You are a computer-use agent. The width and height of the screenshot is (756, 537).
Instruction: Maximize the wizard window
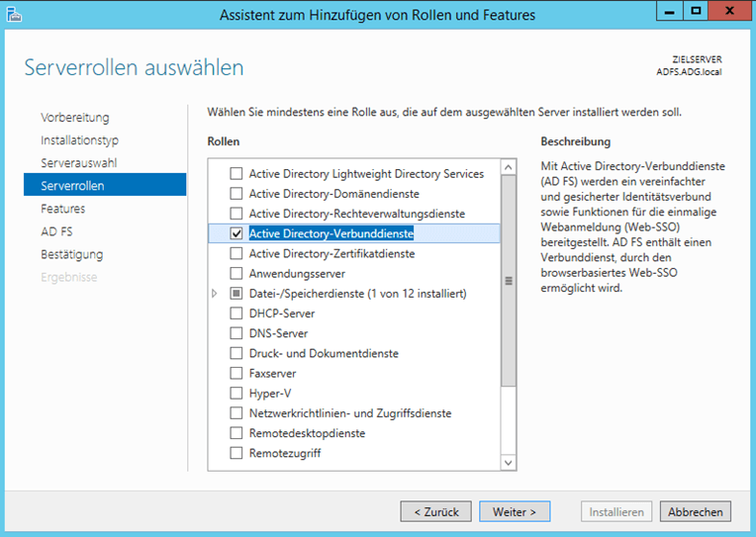pos(696,12)
